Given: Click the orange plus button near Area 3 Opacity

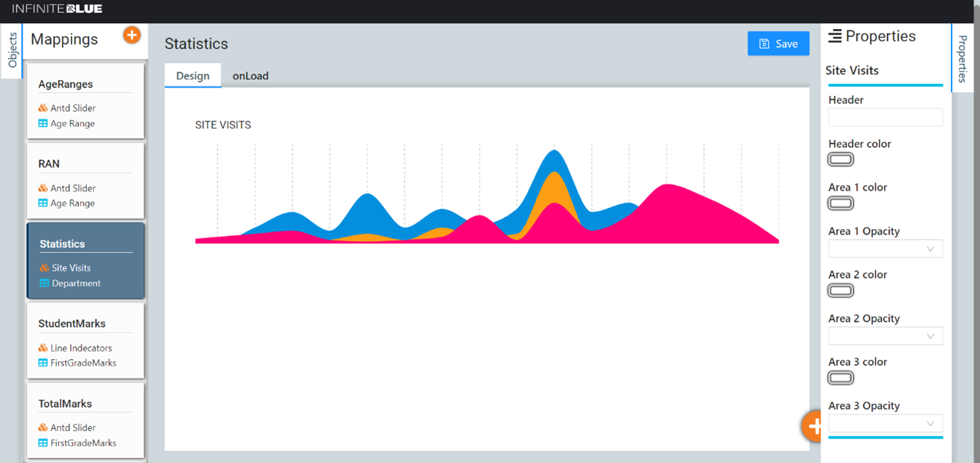Looking at the screenshot, I should pyautogui.click(x=812, y=426).
